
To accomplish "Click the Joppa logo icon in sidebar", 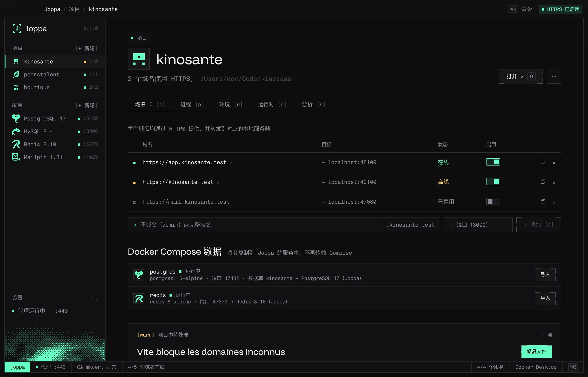I will pos(17,29).
